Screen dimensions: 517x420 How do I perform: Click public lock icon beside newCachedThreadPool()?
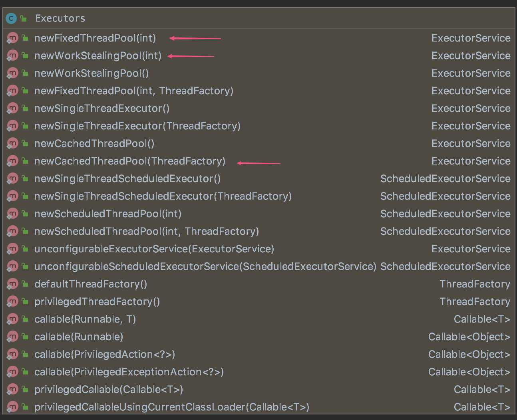(x=25, y=143)
